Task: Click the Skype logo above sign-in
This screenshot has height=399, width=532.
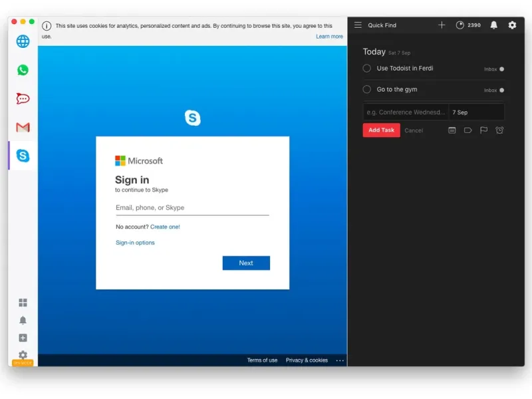Action: (193, 118)
